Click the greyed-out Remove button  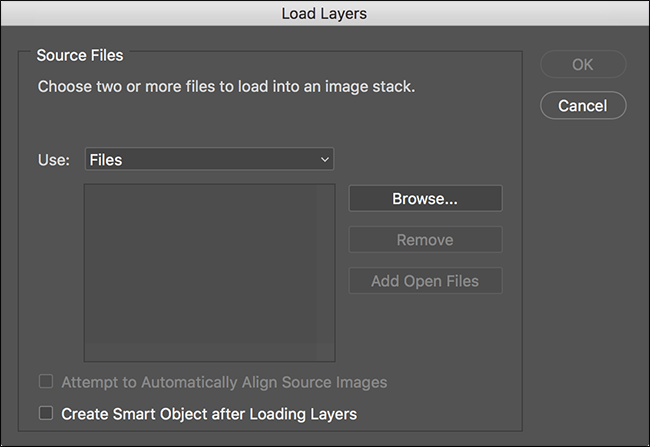tap(425, 240)
